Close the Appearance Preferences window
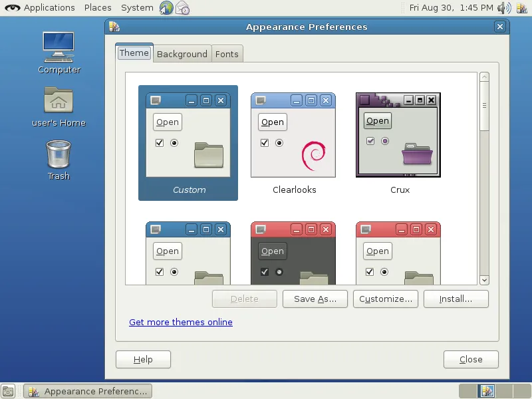 (500, 27)
